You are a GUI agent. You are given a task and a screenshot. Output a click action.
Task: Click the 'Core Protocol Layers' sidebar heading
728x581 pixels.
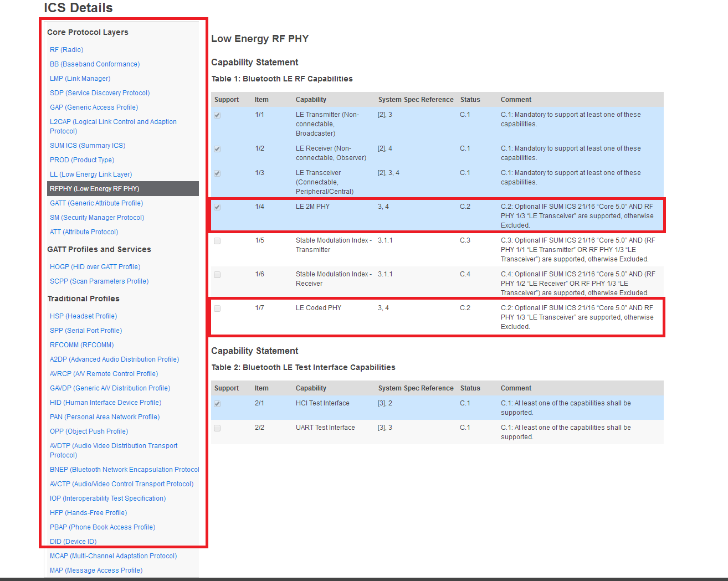click(x=88, y=32)
